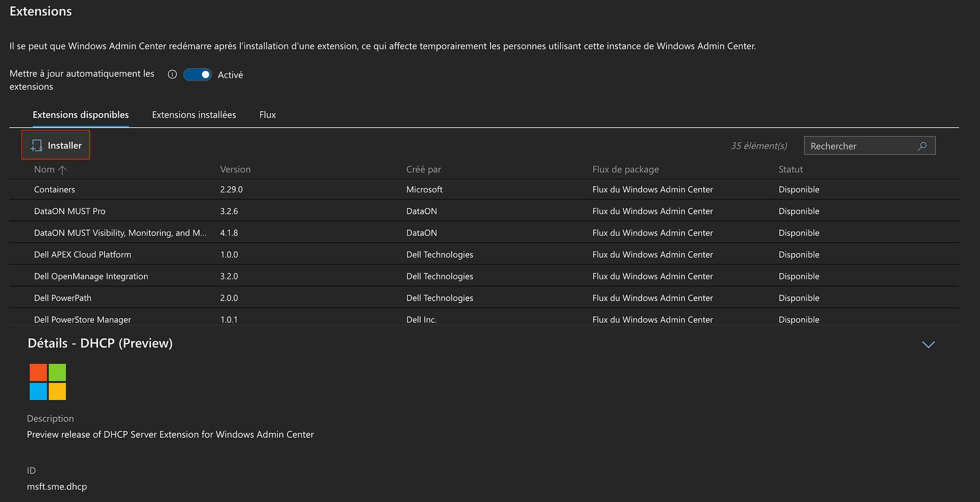Disable automatic extension updates toggle
Image resolution: width=980 pixels, height=502 pixels.
(x=198, y=74)
